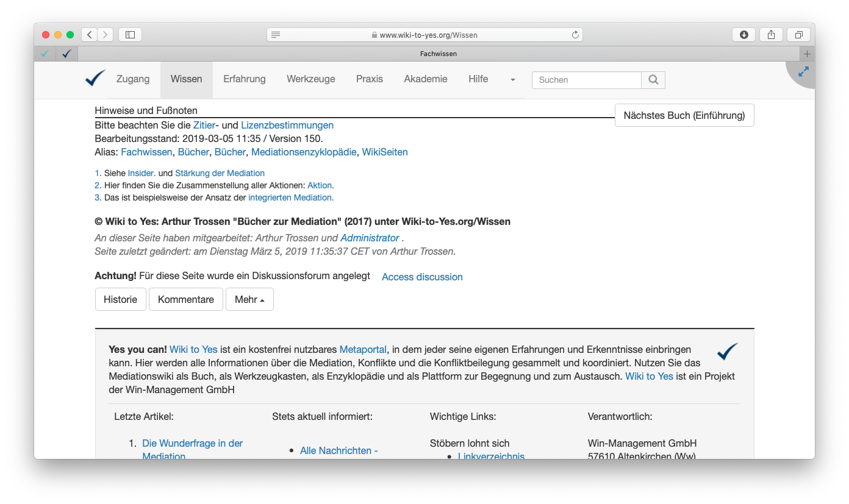Screen dimensions: 849x504
Task: Open the caret dropdown after Hilfe
Action: coord(512,80)
